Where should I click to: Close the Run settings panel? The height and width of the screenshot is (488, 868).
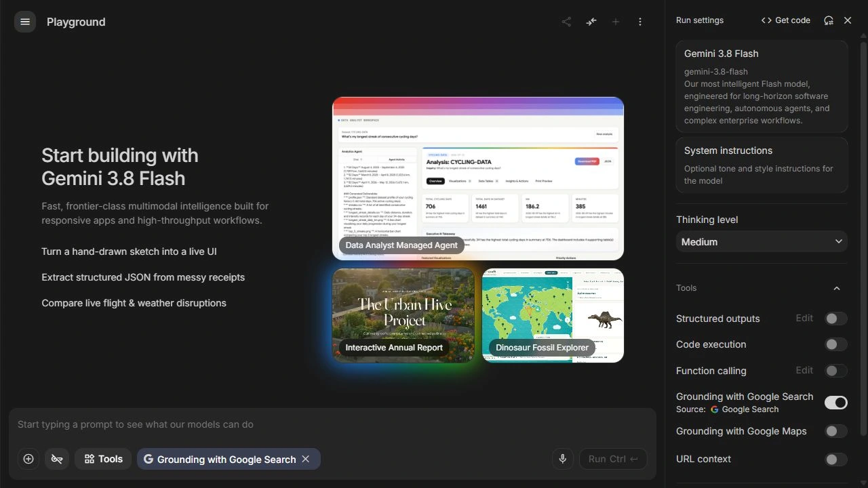(x=848, y=20)
